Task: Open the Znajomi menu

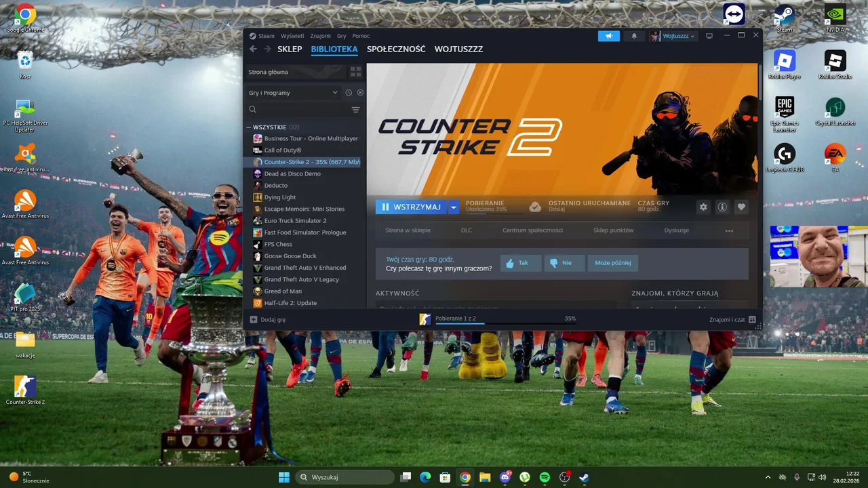Action: (321, 36)
